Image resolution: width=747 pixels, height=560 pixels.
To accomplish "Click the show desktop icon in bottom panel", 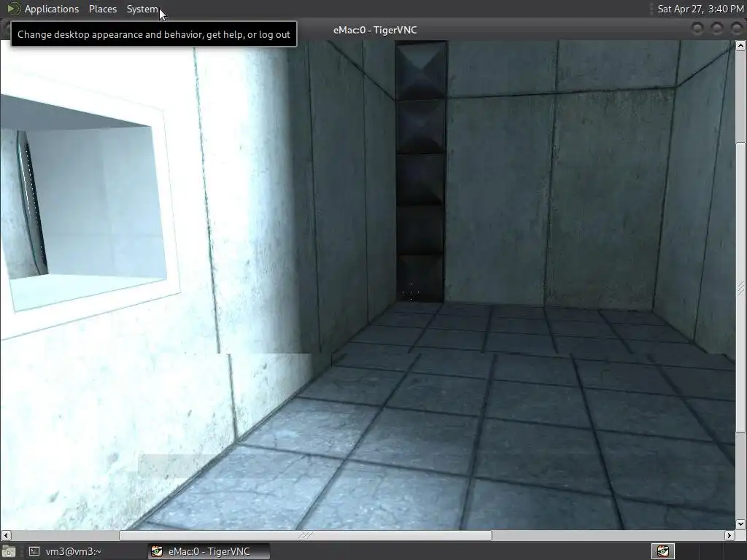I will pos(9,551).
